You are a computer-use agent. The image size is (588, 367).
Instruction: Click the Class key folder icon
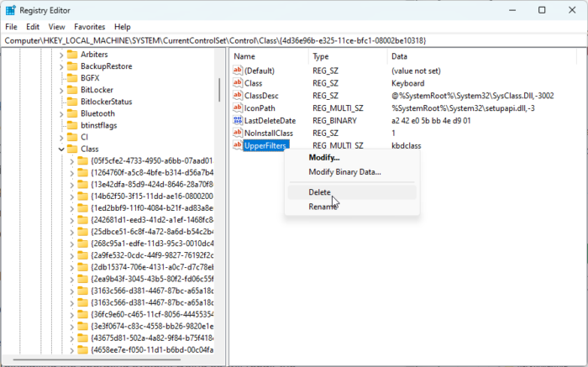click(72, 149)
